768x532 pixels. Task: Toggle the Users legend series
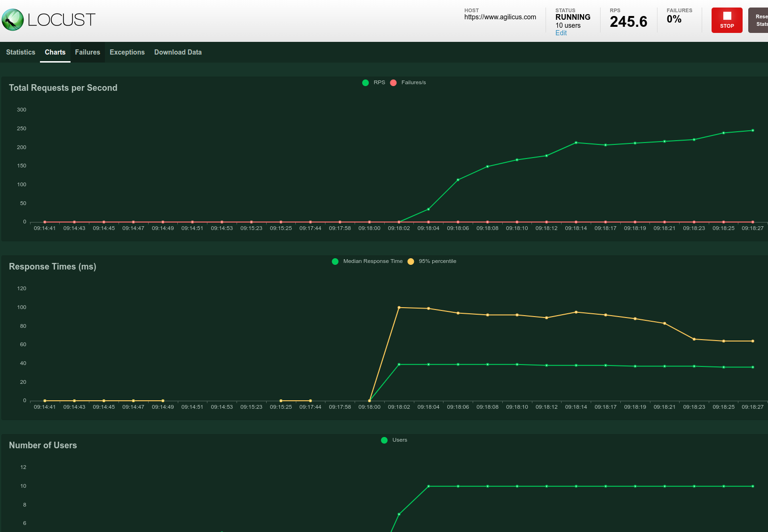point(399,440)
